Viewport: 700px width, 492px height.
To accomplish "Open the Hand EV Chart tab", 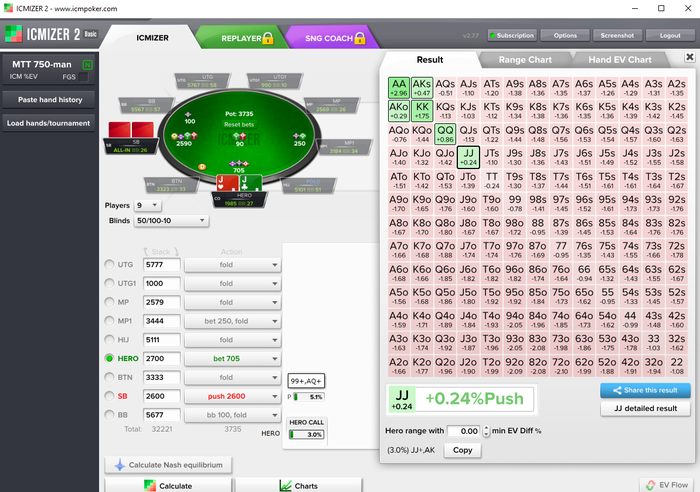I will 620,60.
